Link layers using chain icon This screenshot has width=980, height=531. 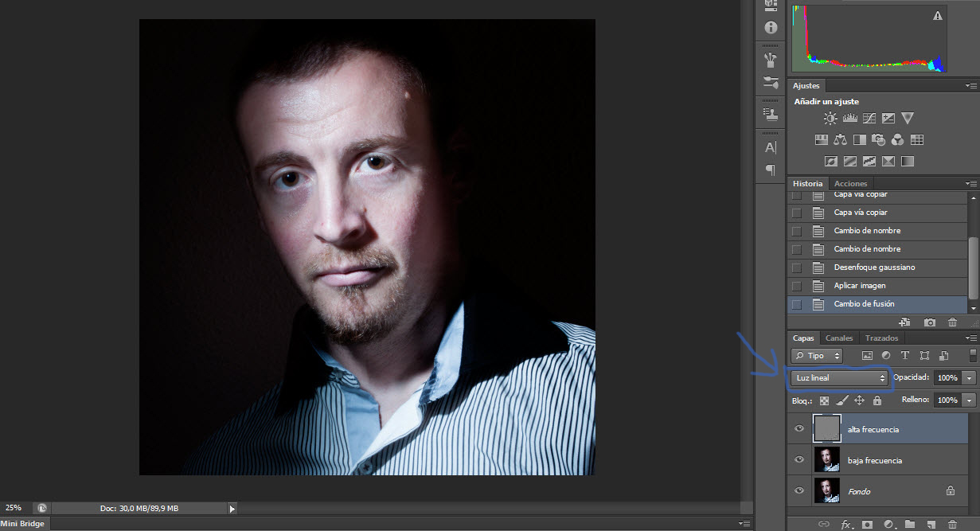[824, 524]
